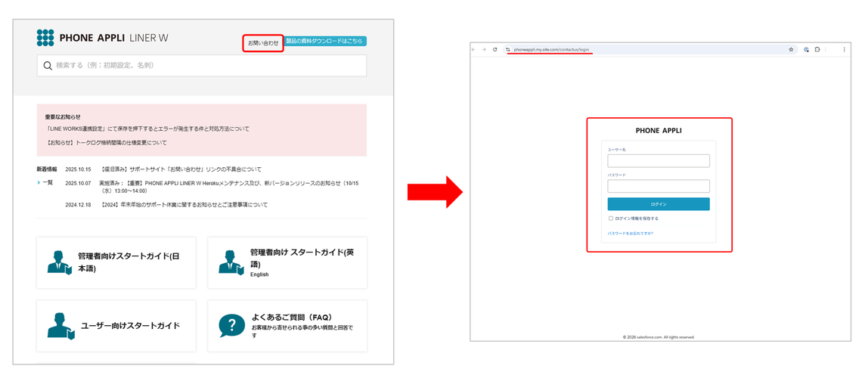Click the English subtitle under 英語 guide
This screenshot has height=375, width=868.
[259, 274]
